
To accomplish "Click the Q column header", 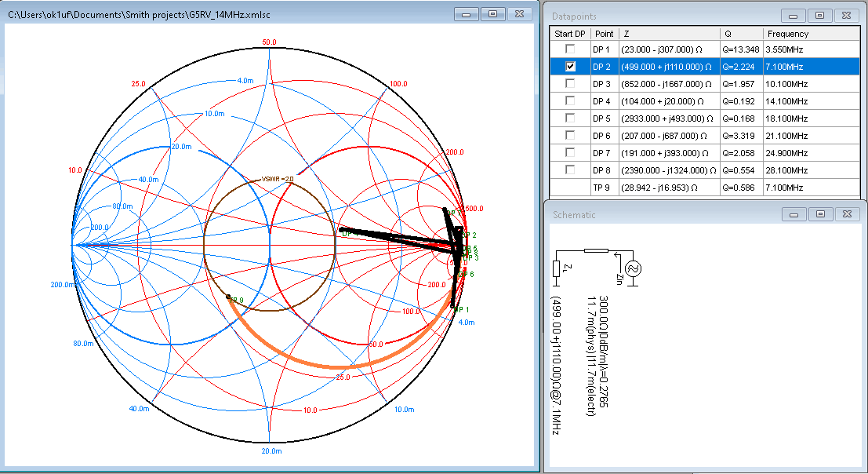I will pos(742,34).
